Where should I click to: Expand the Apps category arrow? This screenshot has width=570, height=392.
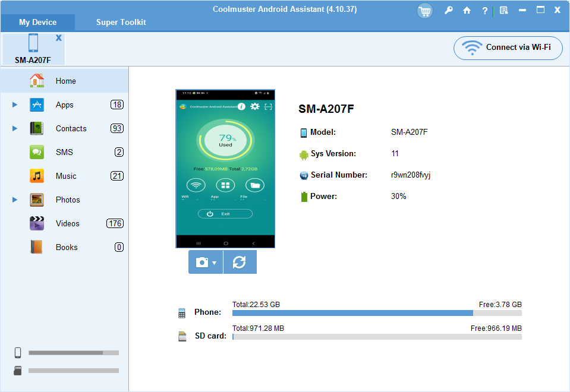pos(15,105)
